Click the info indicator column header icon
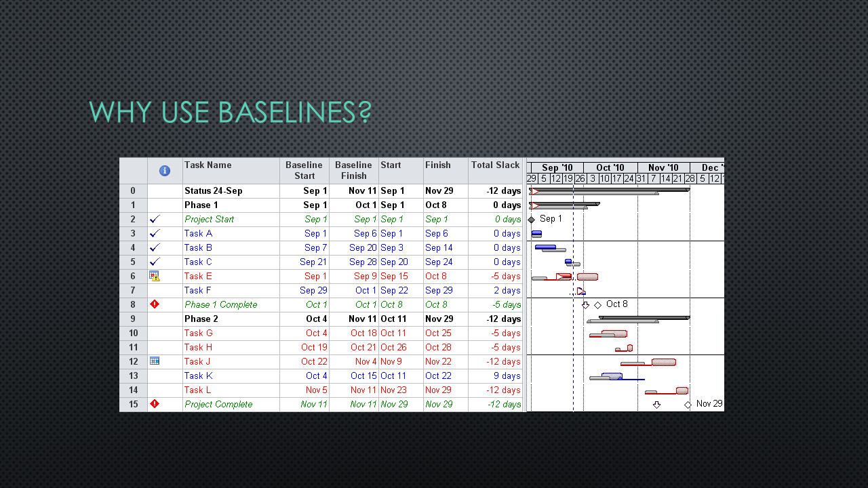Viewport: 868px width, 488px height. tap(164, 171)
